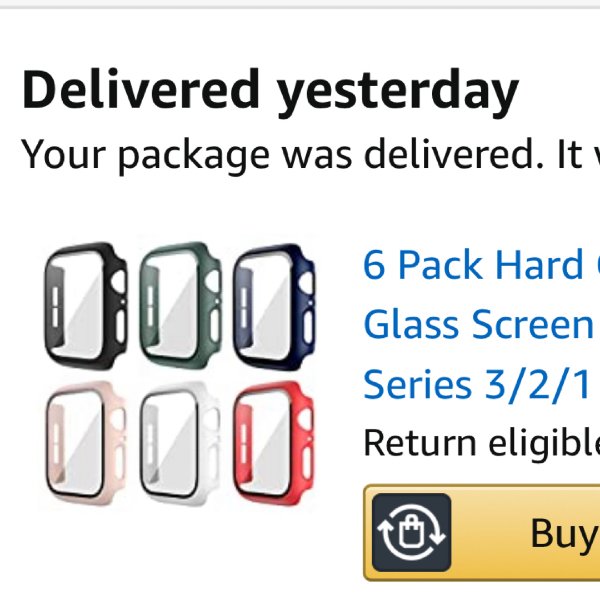Click "Series" in the product title link
The image size is (600, 600).
click(x=417, y=384)
